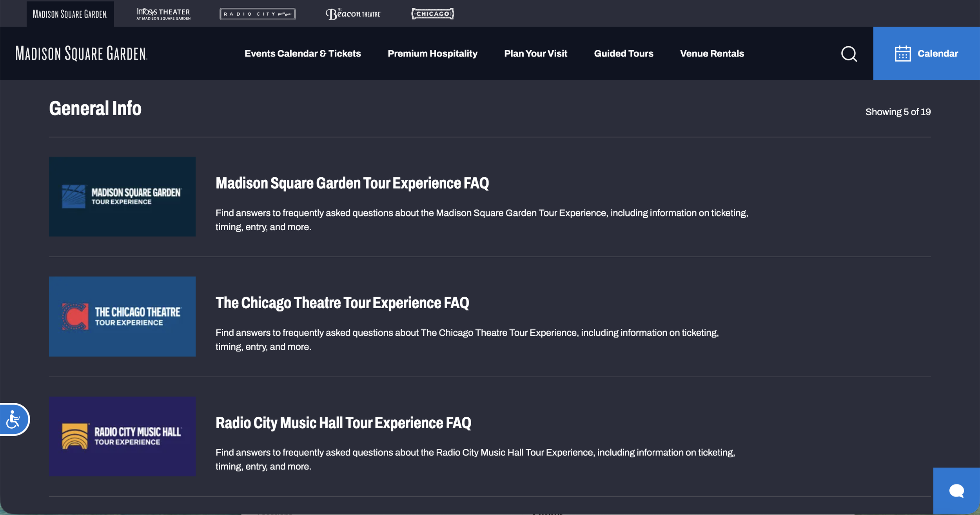Open Plan Your Visit menu

tap(535, 53)
